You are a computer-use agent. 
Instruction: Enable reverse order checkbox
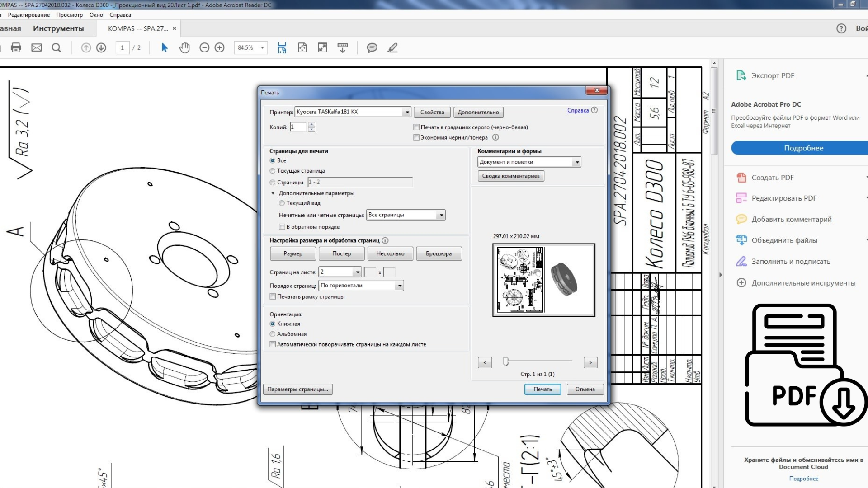[282, 227]
